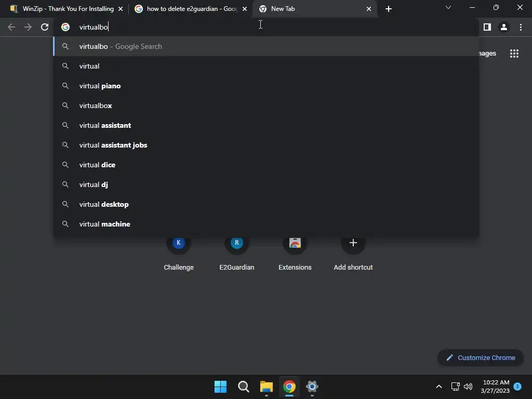This screenshot has height=399, width=532.
Task: Open the side panel icon
Action: click(487, 27)
